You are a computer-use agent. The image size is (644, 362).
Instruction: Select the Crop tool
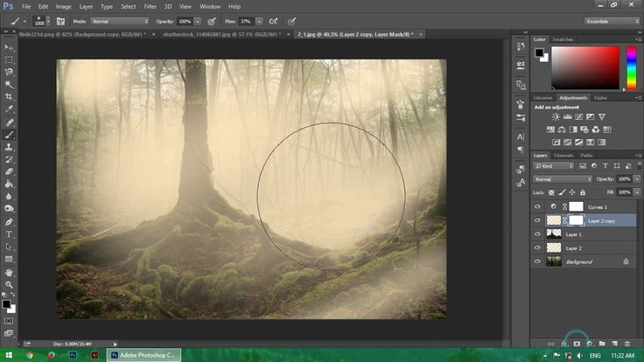coord(9,97)
